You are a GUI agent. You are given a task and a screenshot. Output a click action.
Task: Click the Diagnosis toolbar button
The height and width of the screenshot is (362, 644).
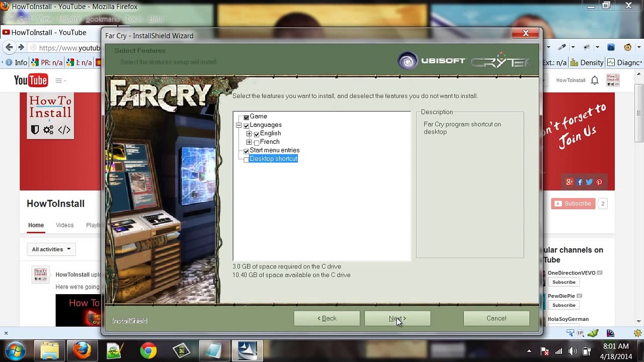pyautogui.click(x=624, y=63)
